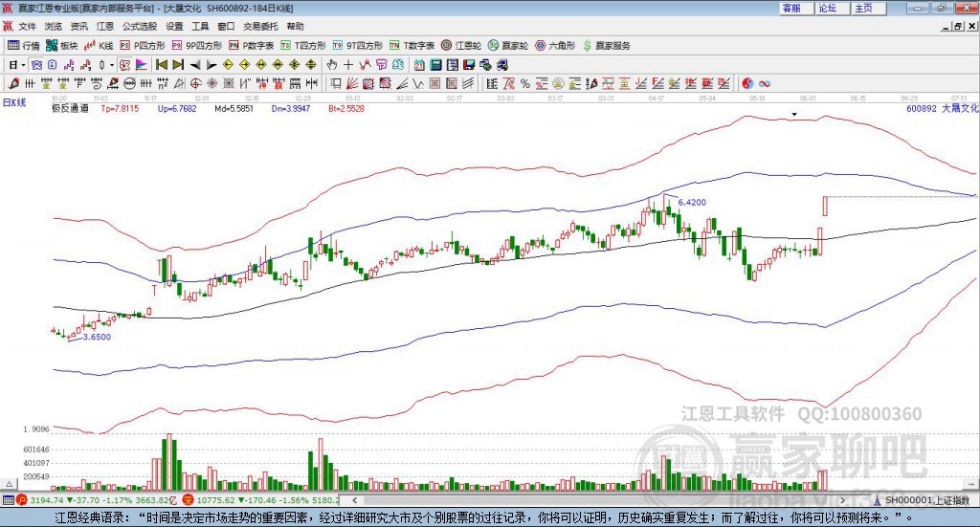Activate the crosshair cursor tool
Image resolution: width=980 pixels, height=527 pixels.
(348, 65)
